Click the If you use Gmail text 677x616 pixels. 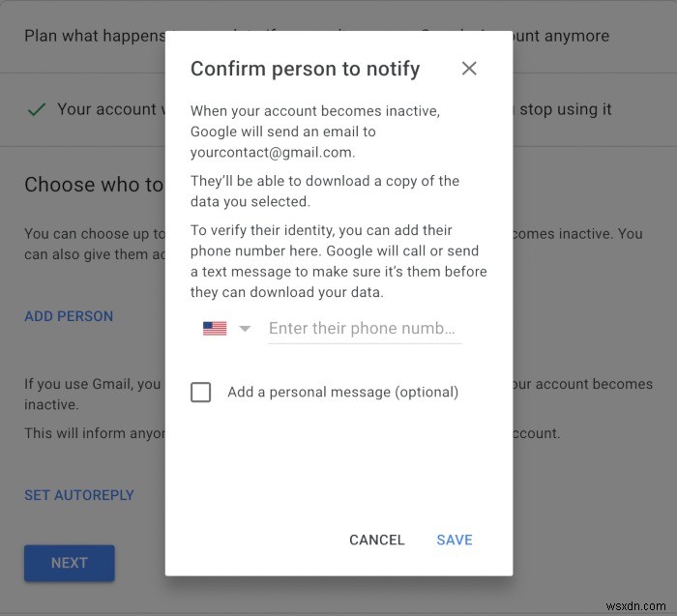tap(93, 384)
